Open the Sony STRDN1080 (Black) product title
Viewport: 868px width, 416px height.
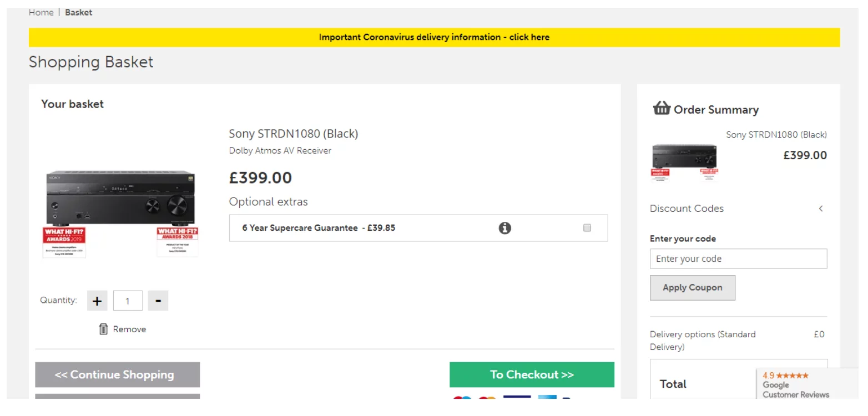(294, 134)
